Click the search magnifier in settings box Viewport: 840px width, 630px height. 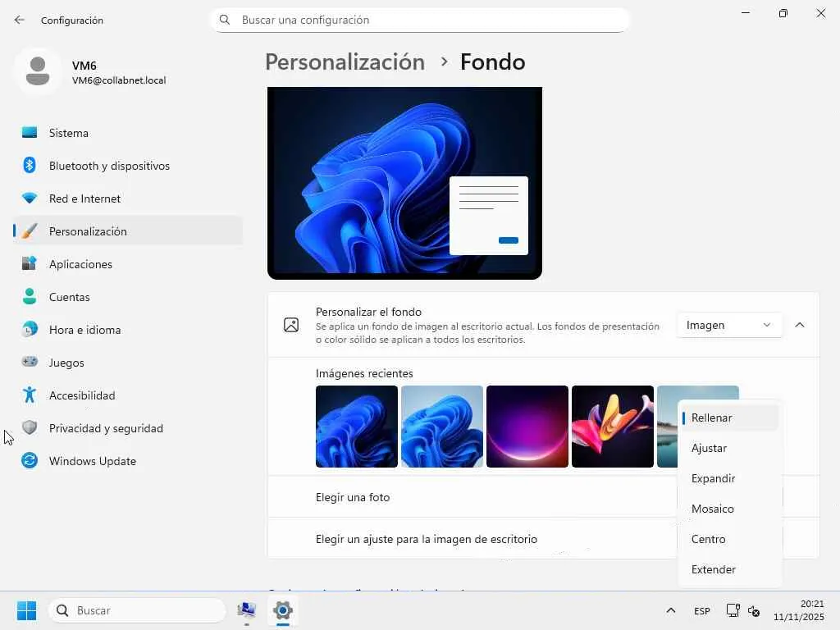(x=225, y=20)
